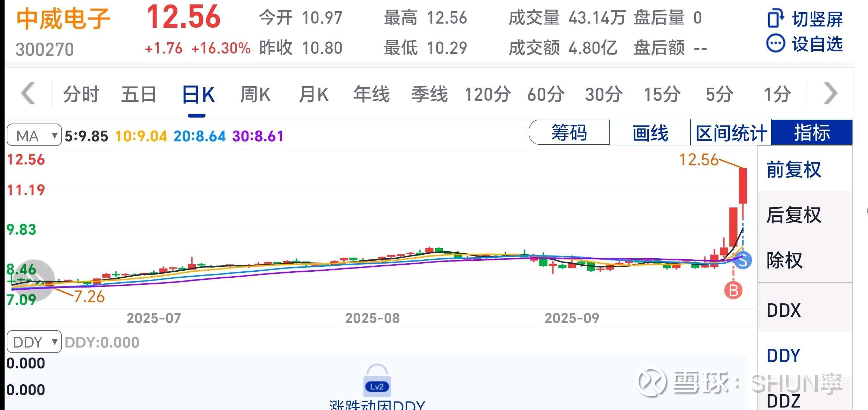Select 除权 ex-rights option
The width and height of the screenshot is (868, 410).
[x=785, y=260]
